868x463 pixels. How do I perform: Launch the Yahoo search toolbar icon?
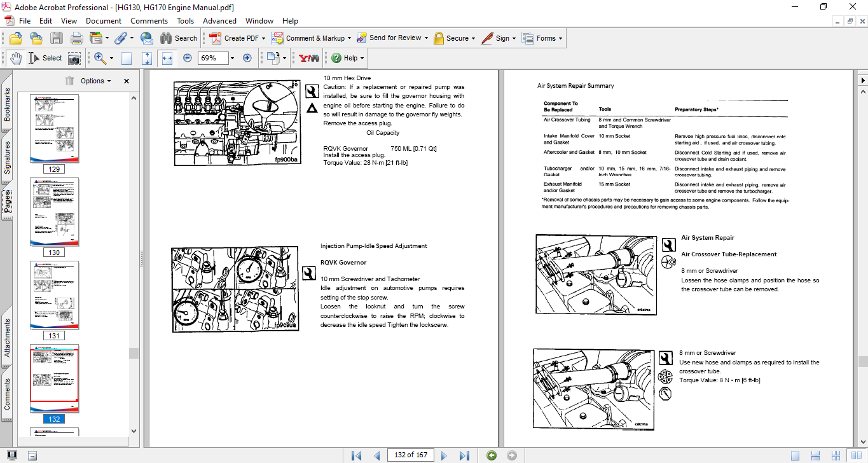[308, 57]
